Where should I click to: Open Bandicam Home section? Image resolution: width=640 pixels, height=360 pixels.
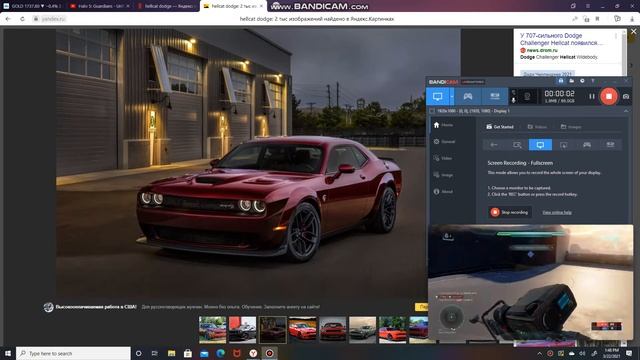tap(443, 125)
